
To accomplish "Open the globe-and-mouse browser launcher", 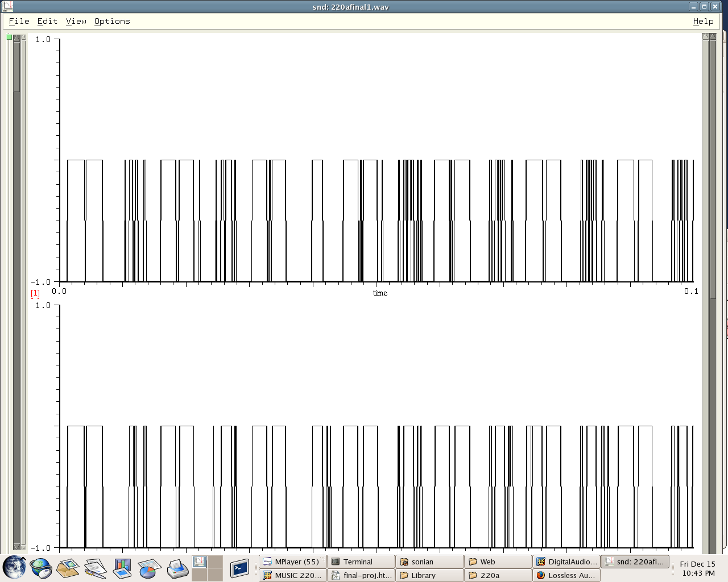I will 41,568.
